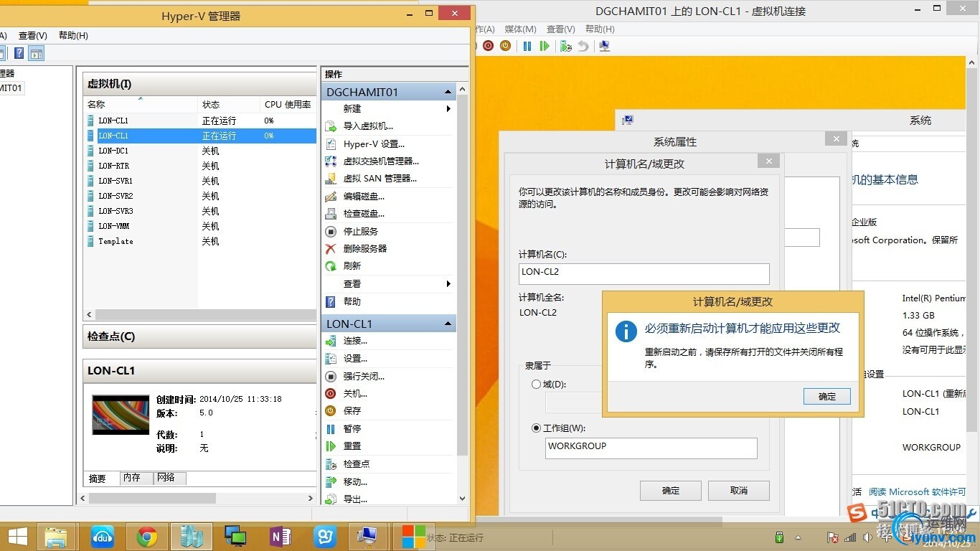Select the Template virtual machine row
The width and height of the screenshot is (980, 551).
[x=200, y=241]
